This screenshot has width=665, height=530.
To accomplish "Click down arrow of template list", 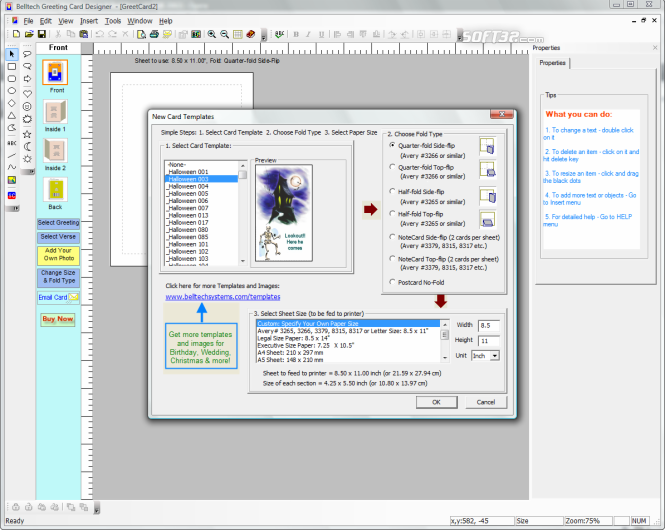I will click(x=243, y=261).
